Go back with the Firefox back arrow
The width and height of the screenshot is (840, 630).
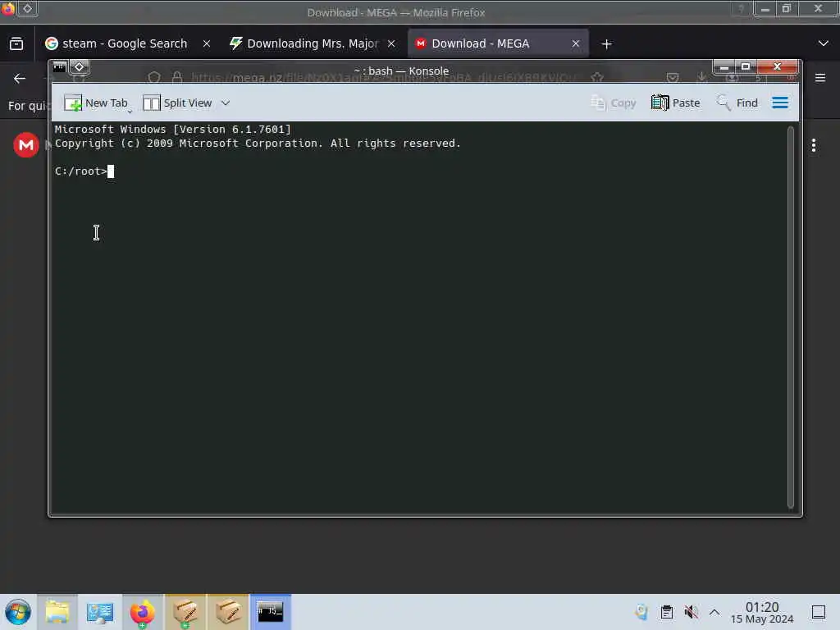click(x=20, y=79)
